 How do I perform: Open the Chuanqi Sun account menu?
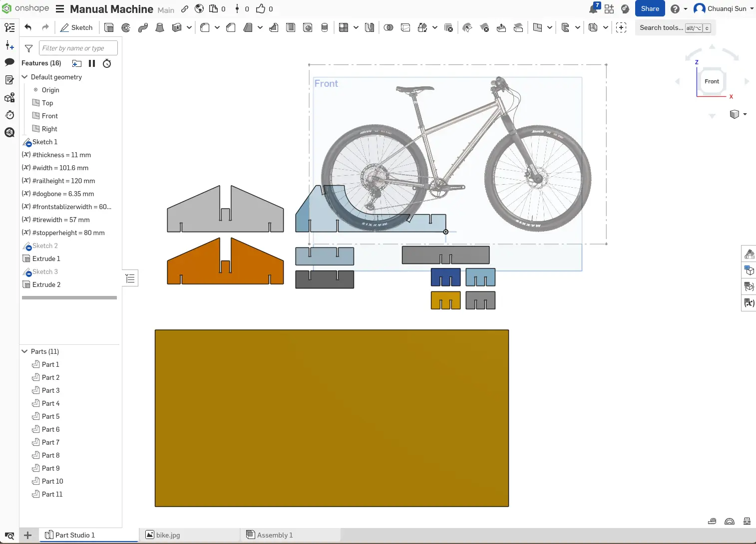click(724, 9)
